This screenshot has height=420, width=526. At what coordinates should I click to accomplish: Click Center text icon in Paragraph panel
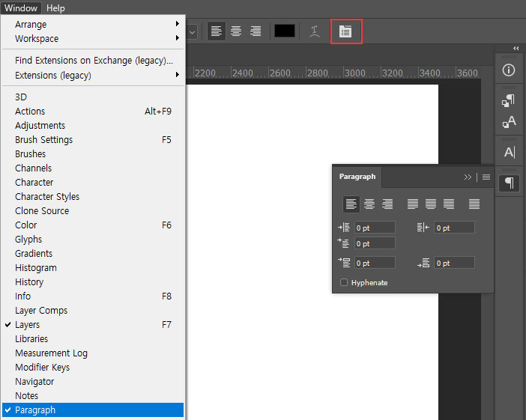369,204
